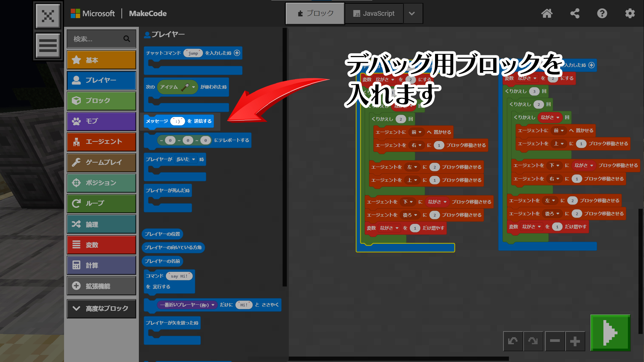
Task: Select the メッセージを送信する block
Action: tap(158, 121)
